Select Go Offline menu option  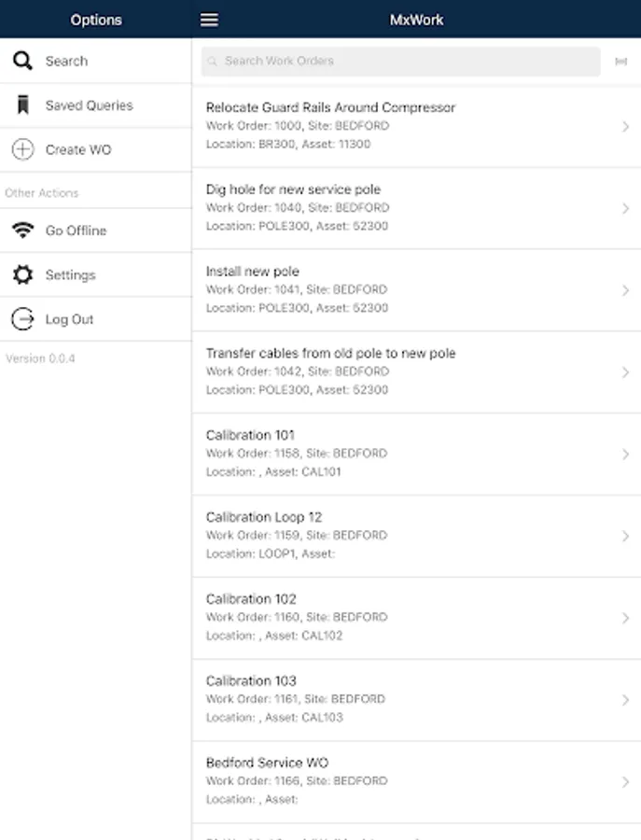(x=76, y=231)
